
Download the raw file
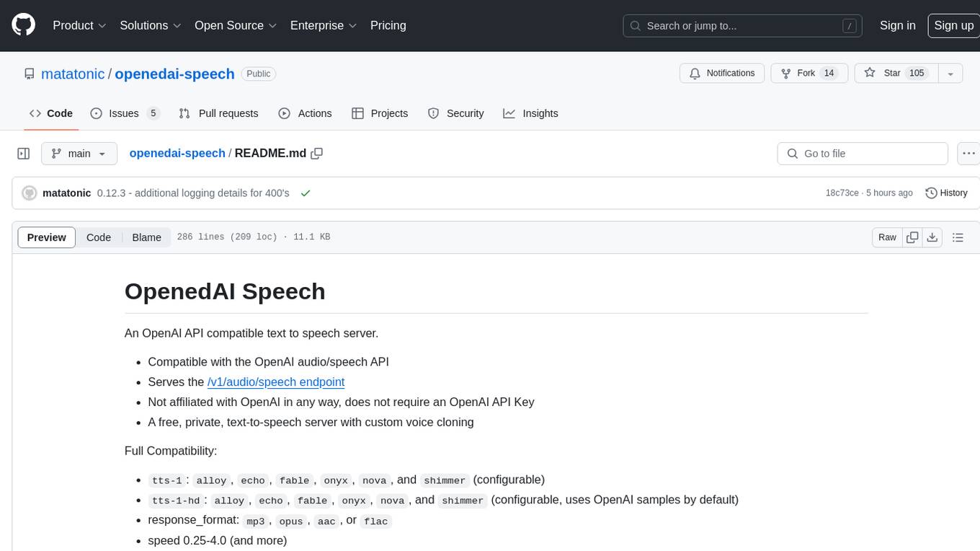pyautogui.click(x=932, y=237)
